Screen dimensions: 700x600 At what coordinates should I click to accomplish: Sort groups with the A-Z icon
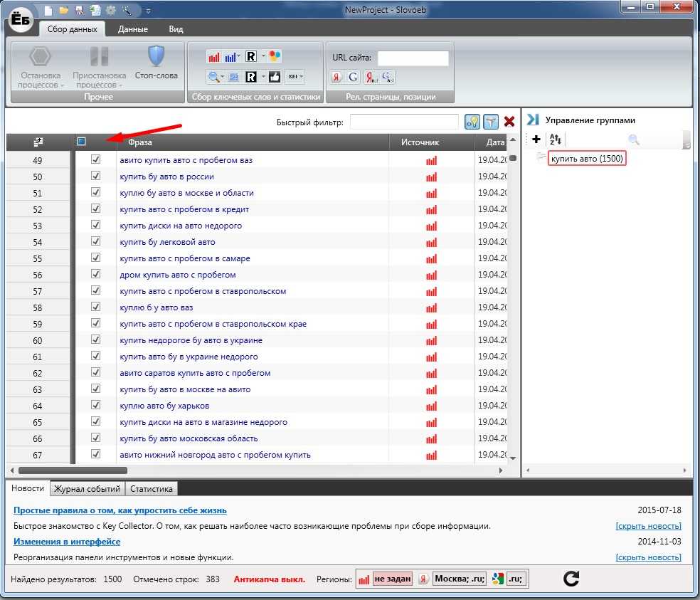(556, 140)
